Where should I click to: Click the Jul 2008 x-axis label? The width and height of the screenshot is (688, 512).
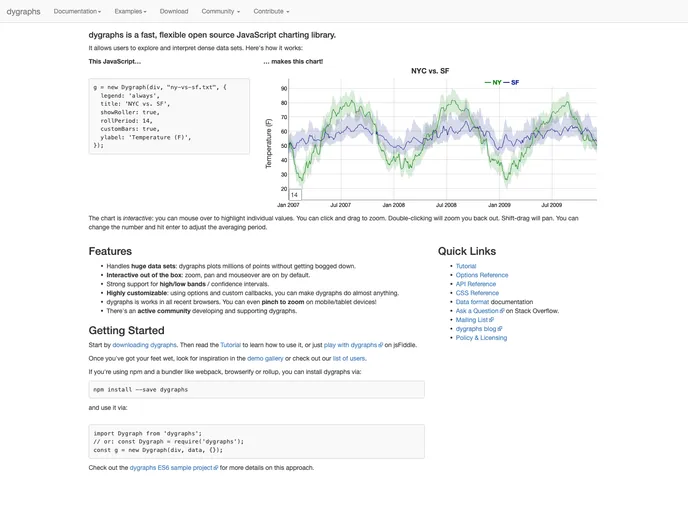tap(446, 205)
